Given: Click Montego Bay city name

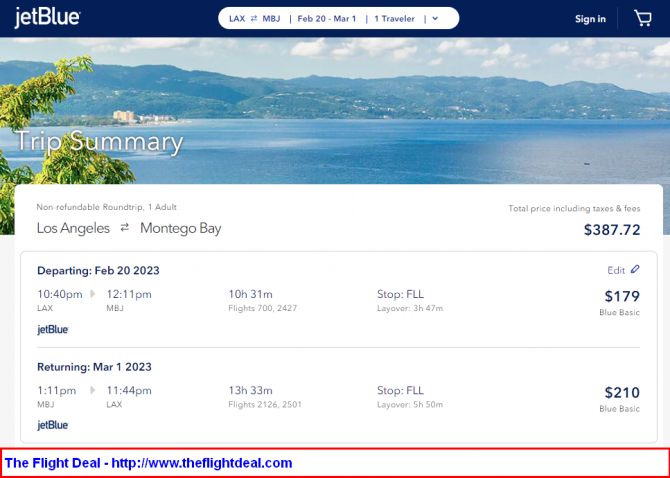Looking at the screenshot, I should tap(181, 229).
